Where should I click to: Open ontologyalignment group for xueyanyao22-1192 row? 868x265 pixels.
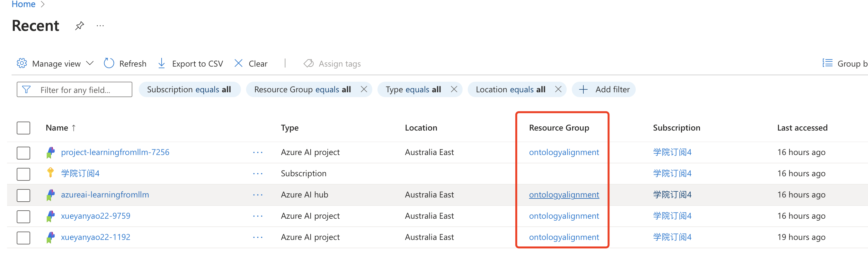pos(564,237)
